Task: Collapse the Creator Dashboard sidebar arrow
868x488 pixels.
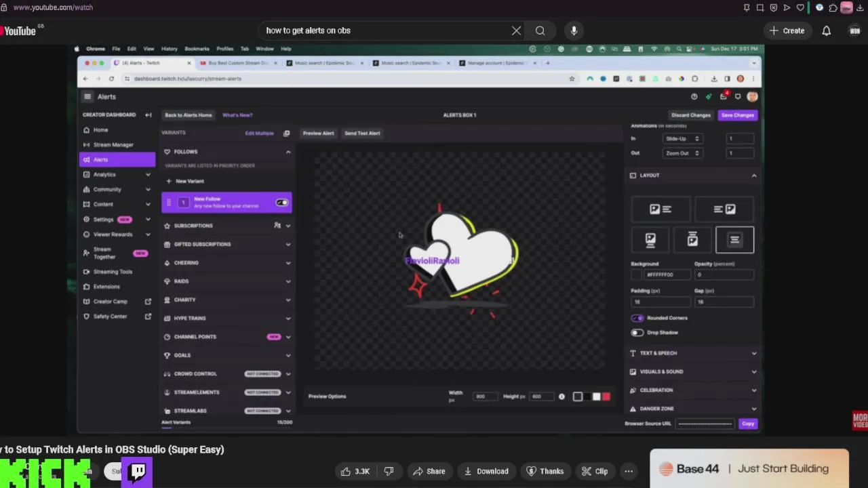Action: click(x=148, y=115)
